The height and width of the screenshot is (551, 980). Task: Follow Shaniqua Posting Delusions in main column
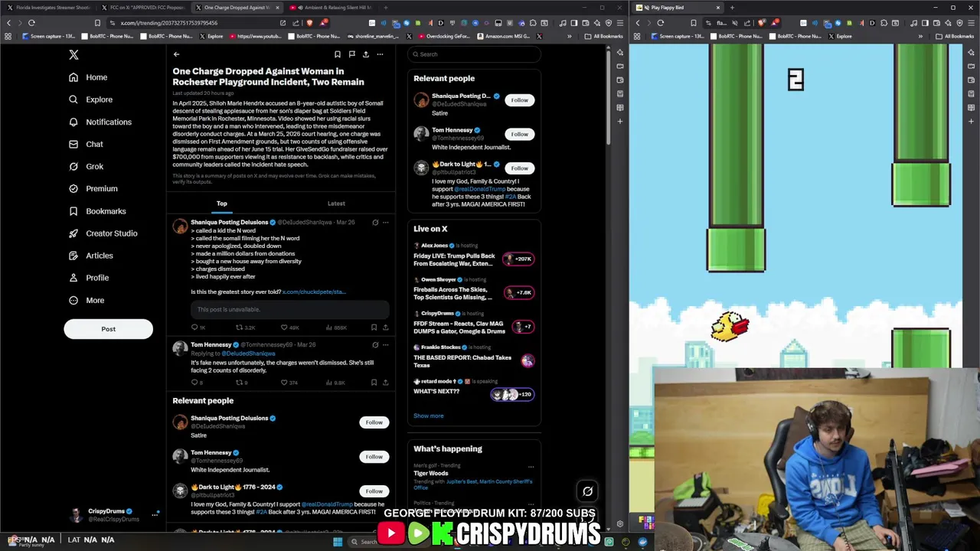pos(374,422)
